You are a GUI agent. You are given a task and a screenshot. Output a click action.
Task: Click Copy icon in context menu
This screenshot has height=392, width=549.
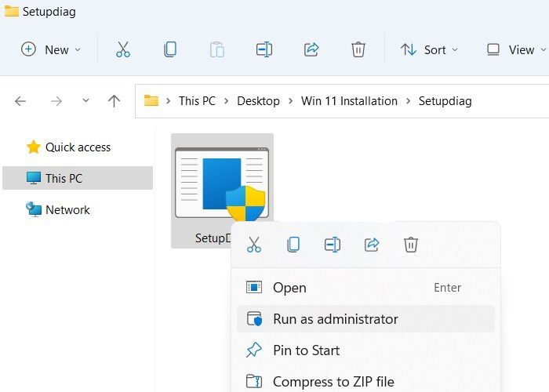293,245
